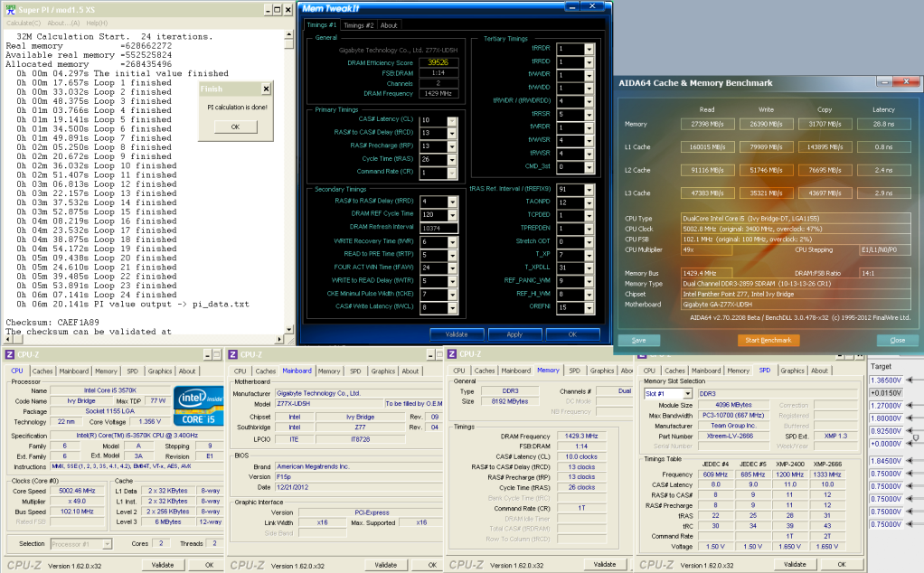924x573 pixels.
Task: Close the Finish dialog with its X
Action: pyautogui.click(x=265, y=89)
